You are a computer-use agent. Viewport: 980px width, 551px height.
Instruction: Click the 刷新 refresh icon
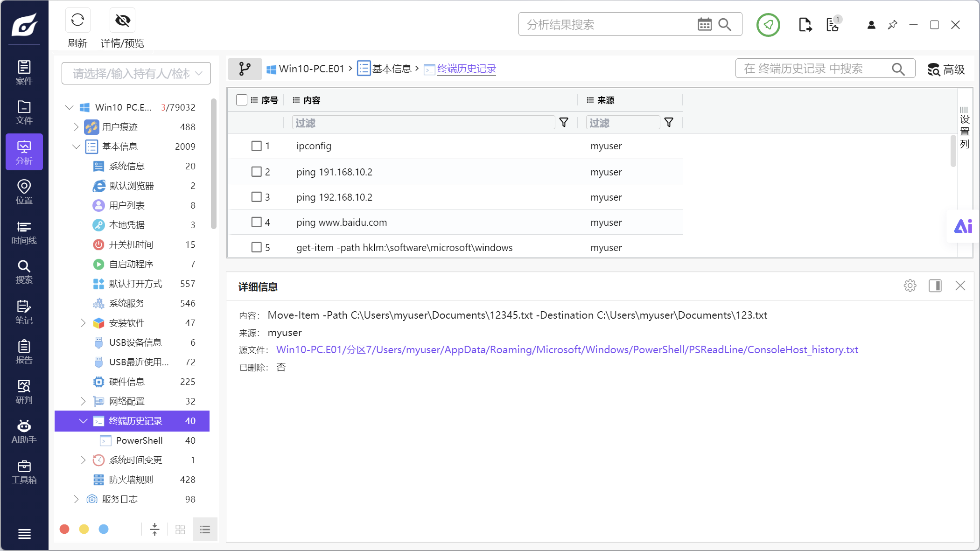(x=77, y=20)
